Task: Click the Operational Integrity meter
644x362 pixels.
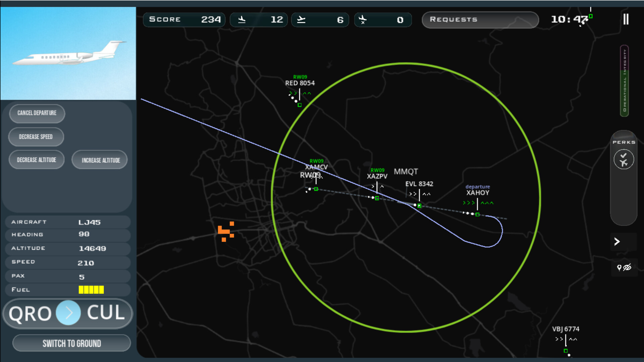Action: coord(624,81)
